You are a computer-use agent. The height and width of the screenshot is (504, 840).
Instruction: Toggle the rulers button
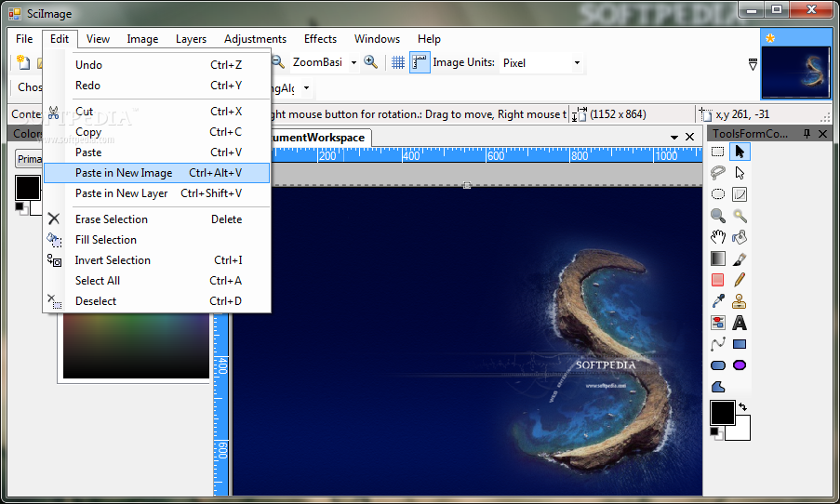coord(420,62)
